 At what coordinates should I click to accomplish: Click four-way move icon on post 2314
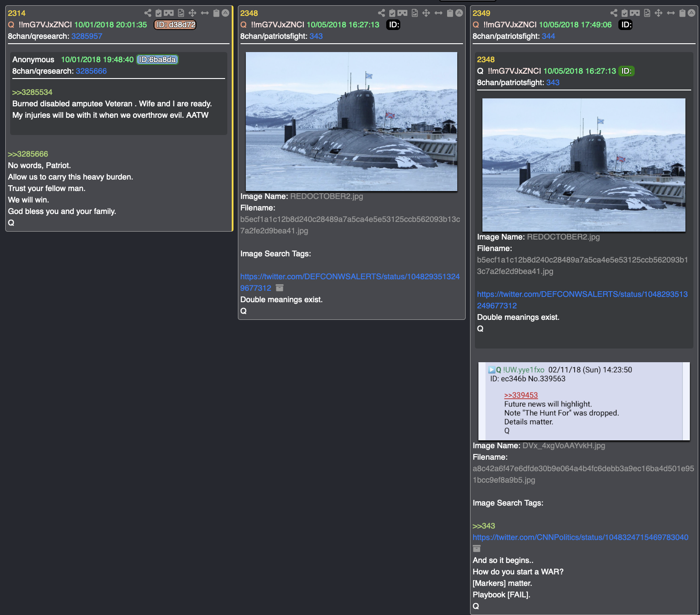[x=192, y=13]
